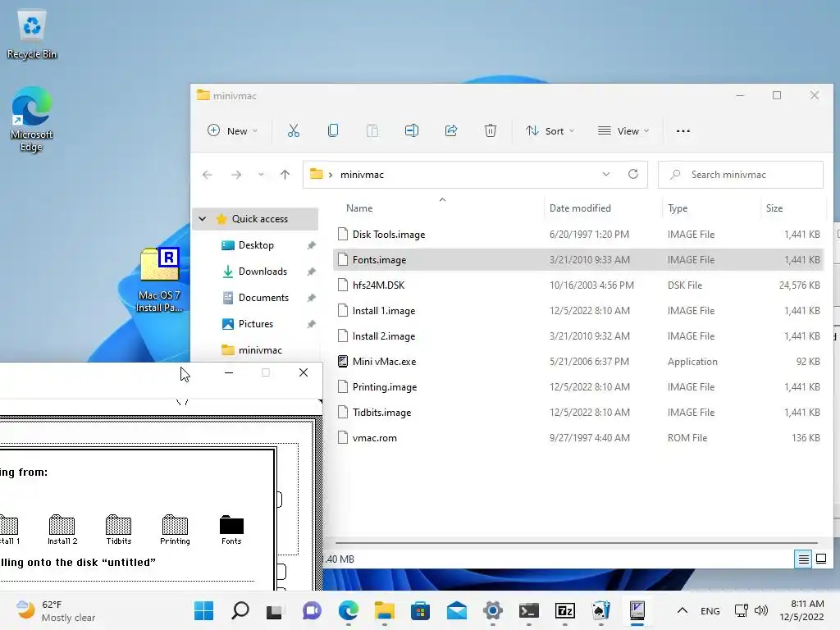
Task: Go back with the left arrow
Action: tap(208, 175)
